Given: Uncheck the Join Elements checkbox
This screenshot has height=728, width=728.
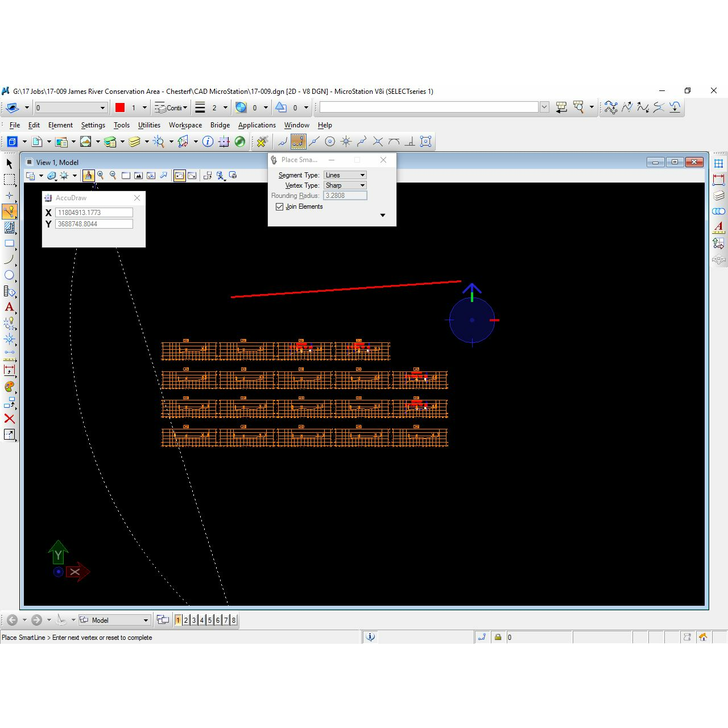Looking at the screenshot, I should point(279,207).
